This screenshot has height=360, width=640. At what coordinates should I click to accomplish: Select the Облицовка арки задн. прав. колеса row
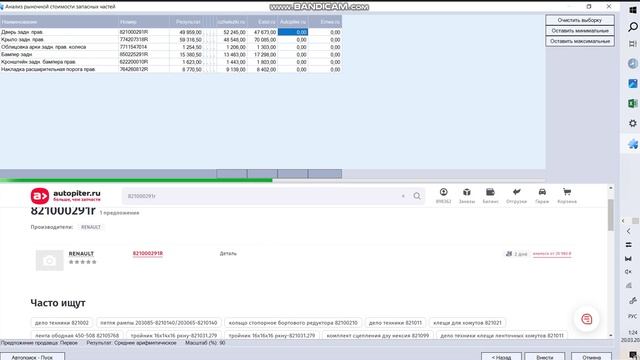click(x=171, y=47)
